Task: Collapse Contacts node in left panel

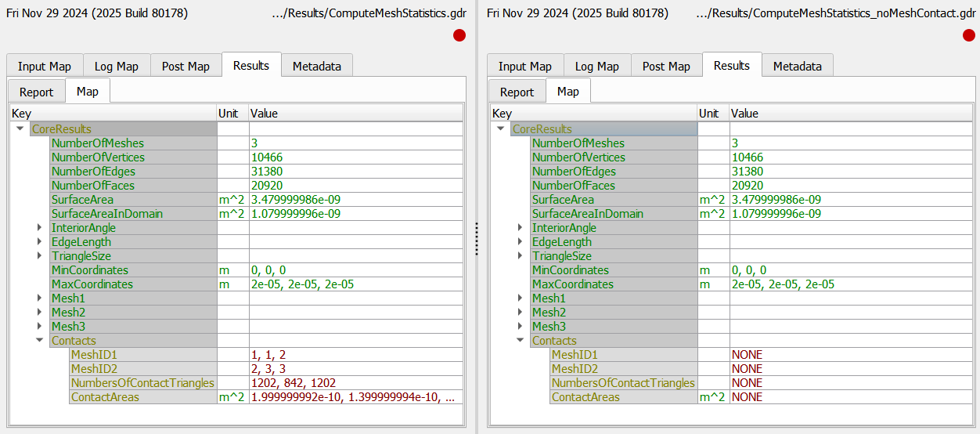Action: (x=39, y=340)
